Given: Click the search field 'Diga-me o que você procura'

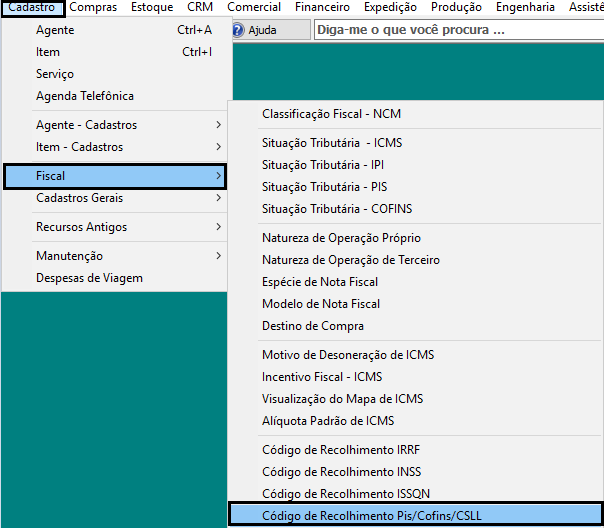Looking at the screenshot, I should coord(459,30).
